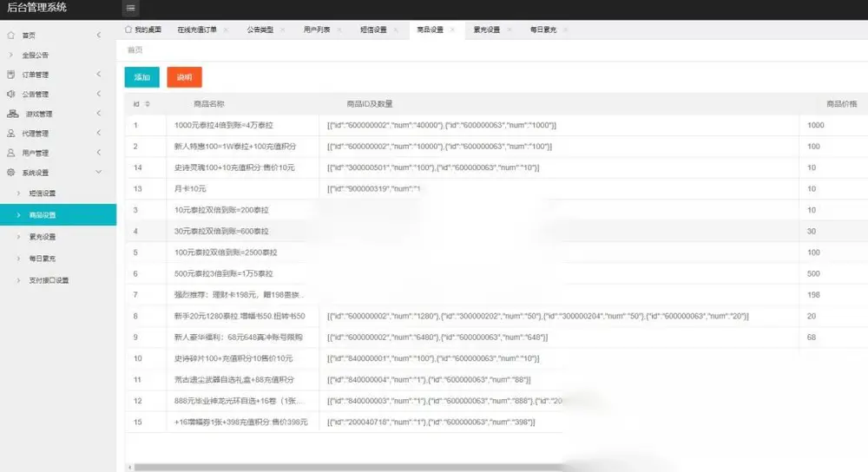Click the price cell showing 68

point(833,337)
